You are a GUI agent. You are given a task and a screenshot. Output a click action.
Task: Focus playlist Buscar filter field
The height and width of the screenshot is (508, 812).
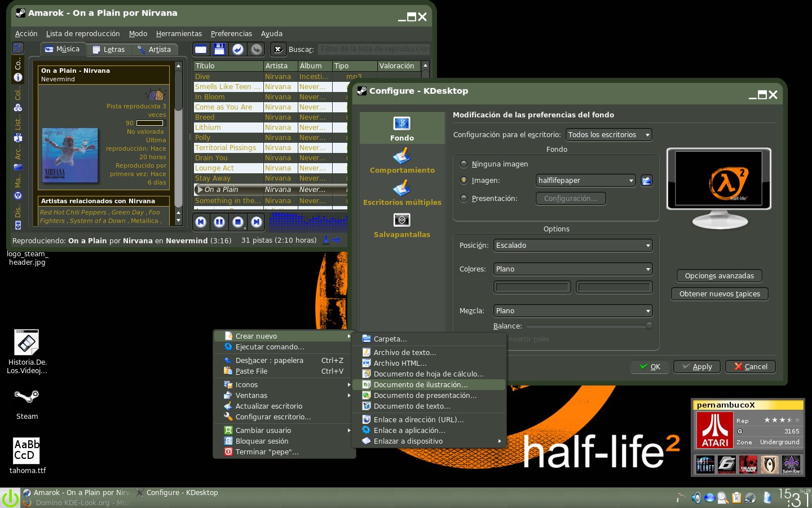[x=374, y=50]
